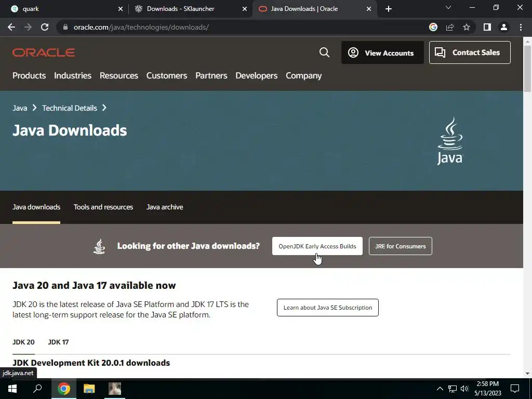Click the address bar URL field

244,27
